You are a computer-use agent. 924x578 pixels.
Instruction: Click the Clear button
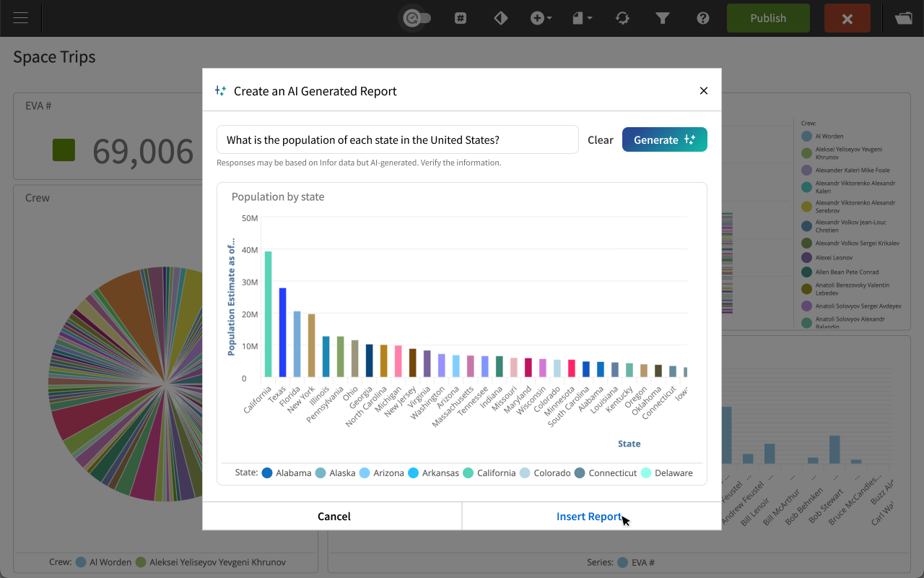(x=601, y=140)
